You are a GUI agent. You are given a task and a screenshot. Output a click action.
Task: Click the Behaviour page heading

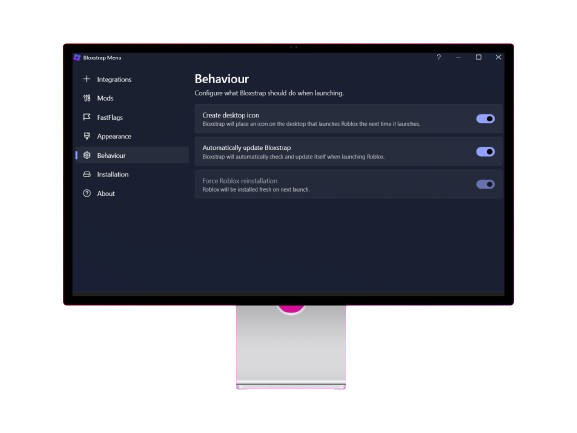pyautogui.click(x=222, y=79)
